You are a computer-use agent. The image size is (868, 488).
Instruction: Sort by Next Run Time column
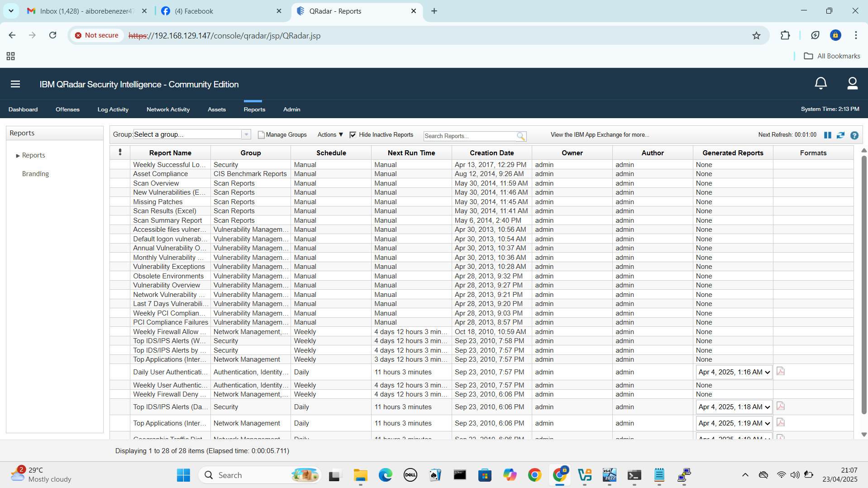411,153
